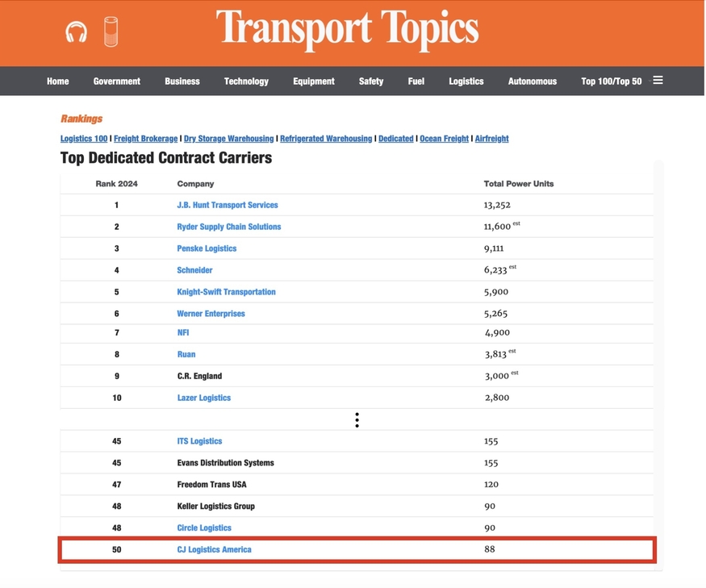The height and width of the screenshot is (588, 706).
Task: Open the CJ Logistics America link
Action: coord(214,549)
